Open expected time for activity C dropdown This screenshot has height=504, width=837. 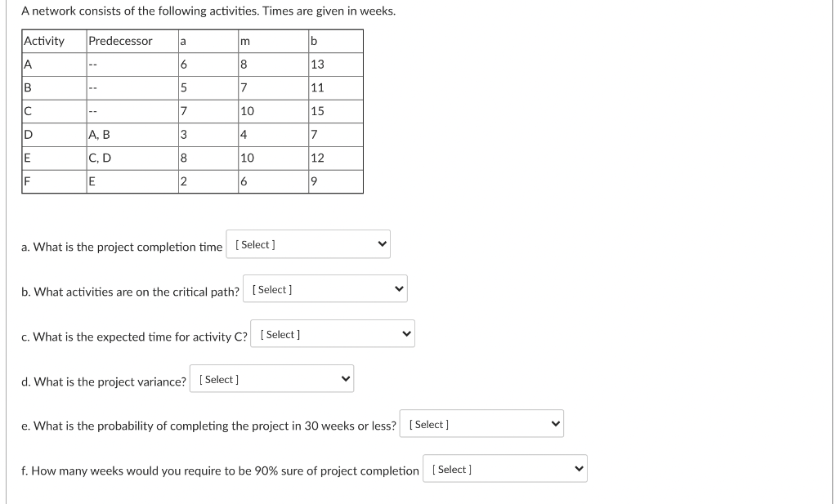coord(333,334)
